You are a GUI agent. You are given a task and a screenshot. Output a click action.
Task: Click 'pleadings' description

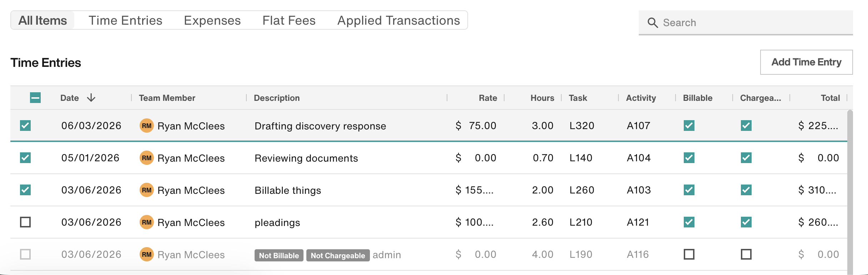277,223
